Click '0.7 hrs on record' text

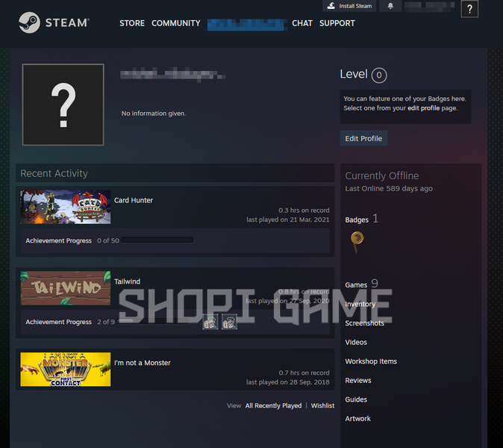304,373
